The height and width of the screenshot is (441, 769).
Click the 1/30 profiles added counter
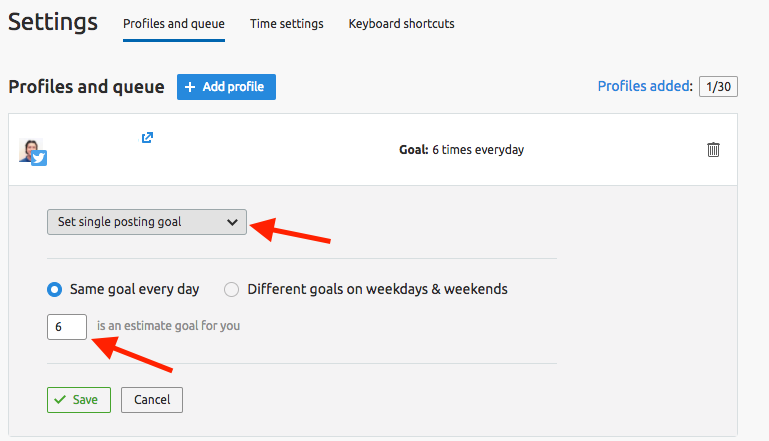[718, 87]
